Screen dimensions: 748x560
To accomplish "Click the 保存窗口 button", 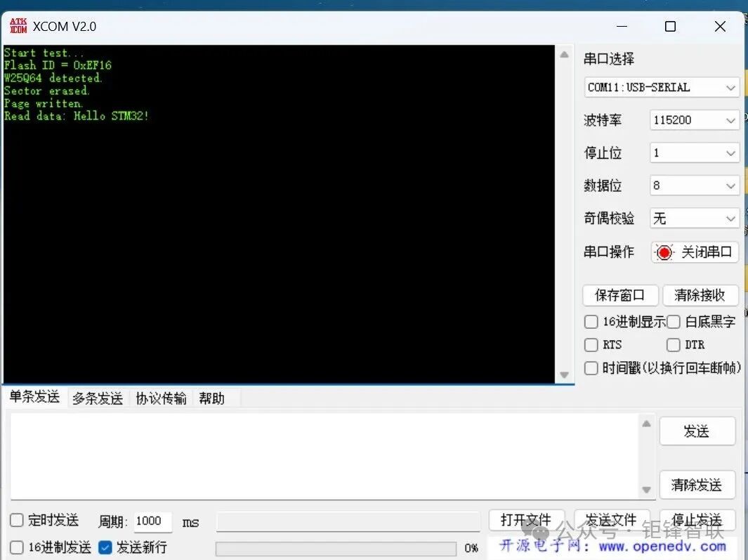I will pyautogui.click(x=620, y=295).
